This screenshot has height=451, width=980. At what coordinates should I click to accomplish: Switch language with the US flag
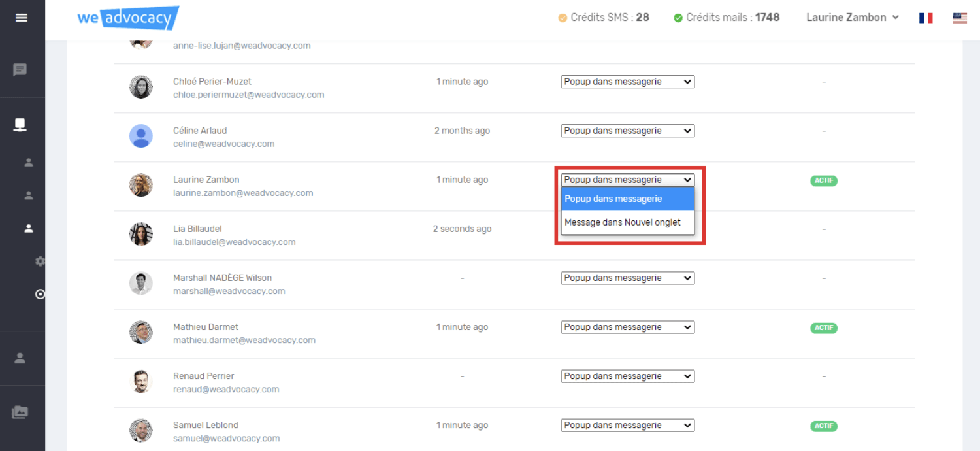coord(960,18)
